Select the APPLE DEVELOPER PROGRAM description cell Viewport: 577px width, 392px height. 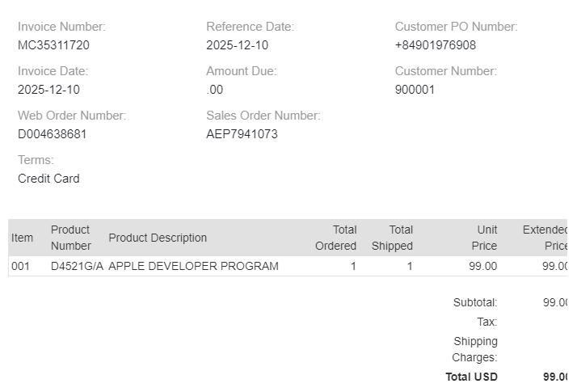coord(193,266)
